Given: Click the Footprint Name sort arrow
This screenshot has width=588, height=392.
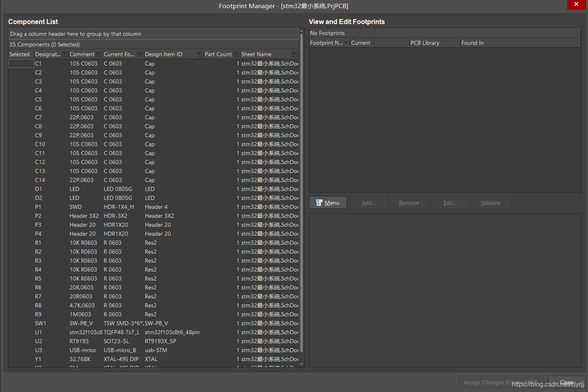Looking at the screenshot, I should point(346,43).
